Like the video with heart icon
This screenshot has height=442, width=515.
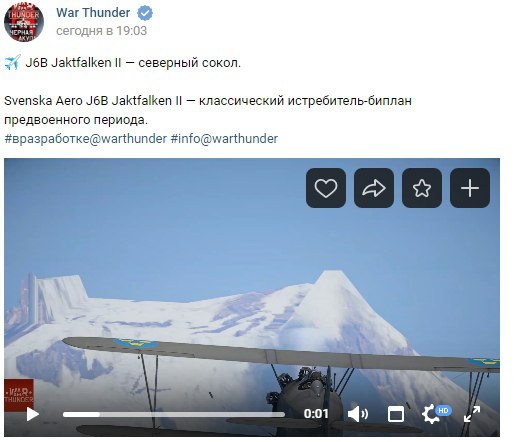click(326, 188)
